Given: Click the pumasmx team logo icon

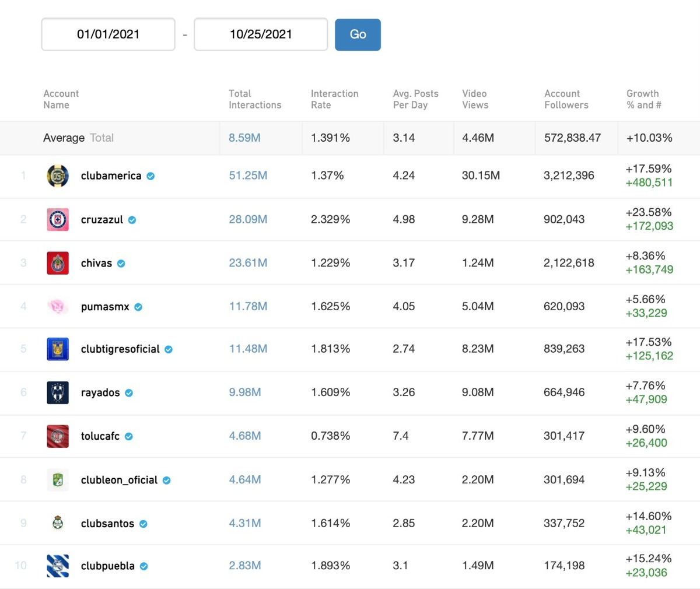Looking at the screenshot, I should 58,306.
